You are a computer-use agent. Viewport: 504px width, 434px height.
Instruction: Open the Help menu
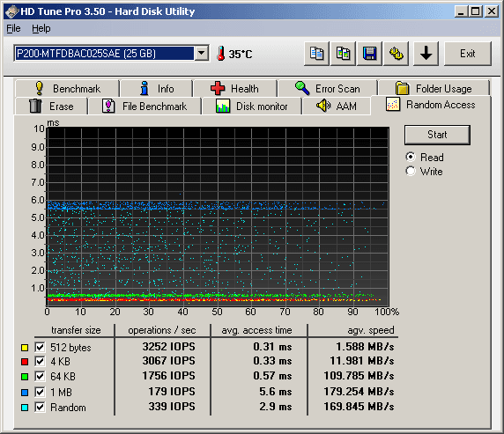pos(41,28)
